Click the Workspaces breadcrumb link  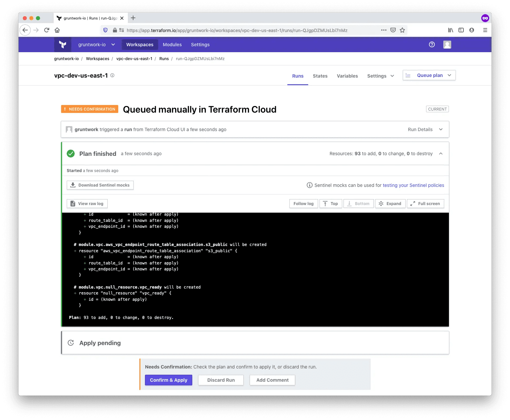(x=97, y=59)
